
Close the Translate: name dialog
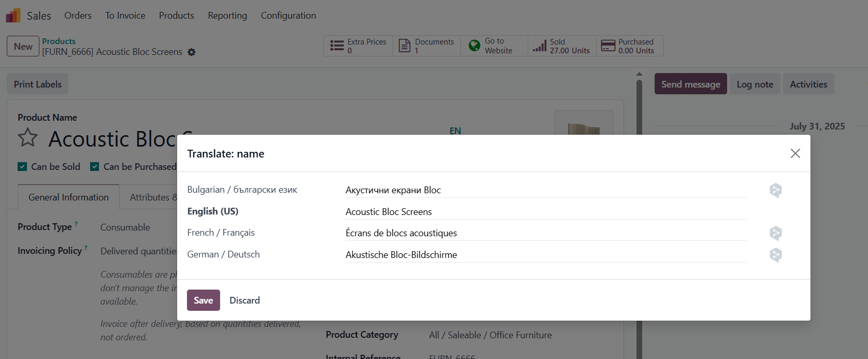point(795,153)
